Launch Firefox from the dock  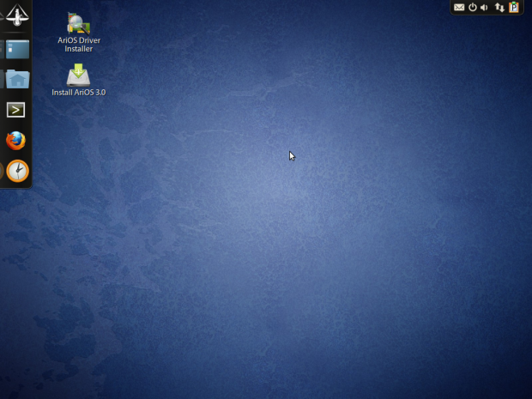click(x=16, y=140)
